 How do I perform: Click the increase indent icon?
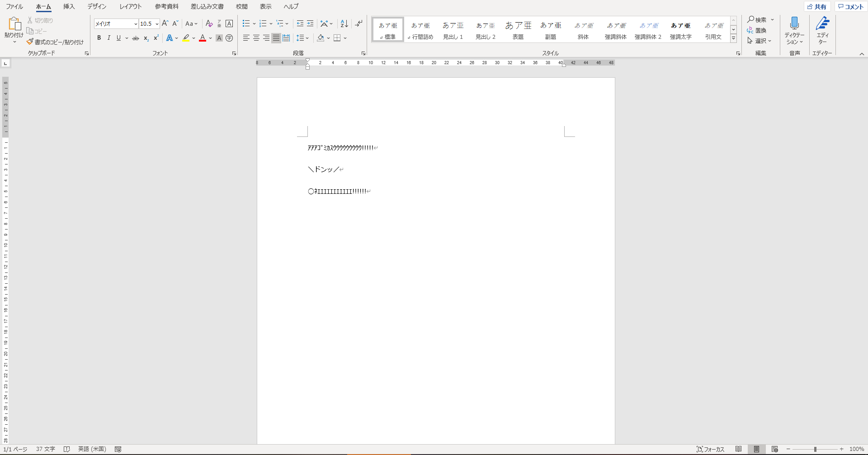point(310,23)
